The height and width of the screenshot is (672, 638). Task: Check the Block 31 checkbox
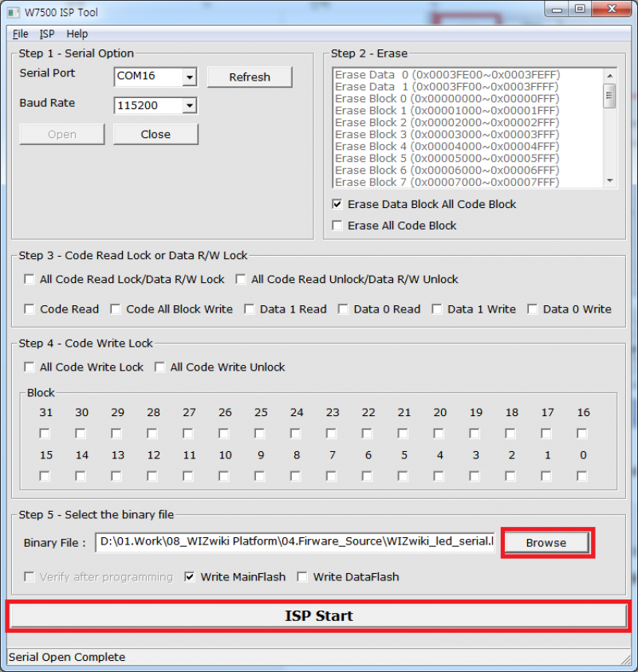click(x=45, y=434)
